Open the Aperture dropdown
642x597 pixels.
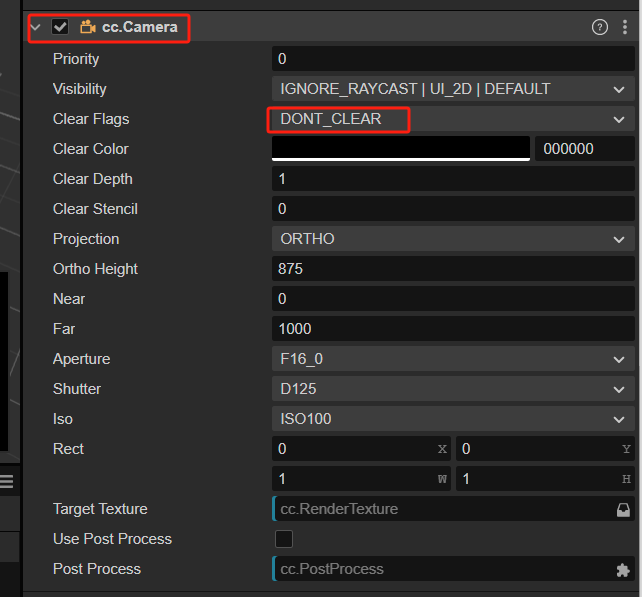tap(453, 359)
